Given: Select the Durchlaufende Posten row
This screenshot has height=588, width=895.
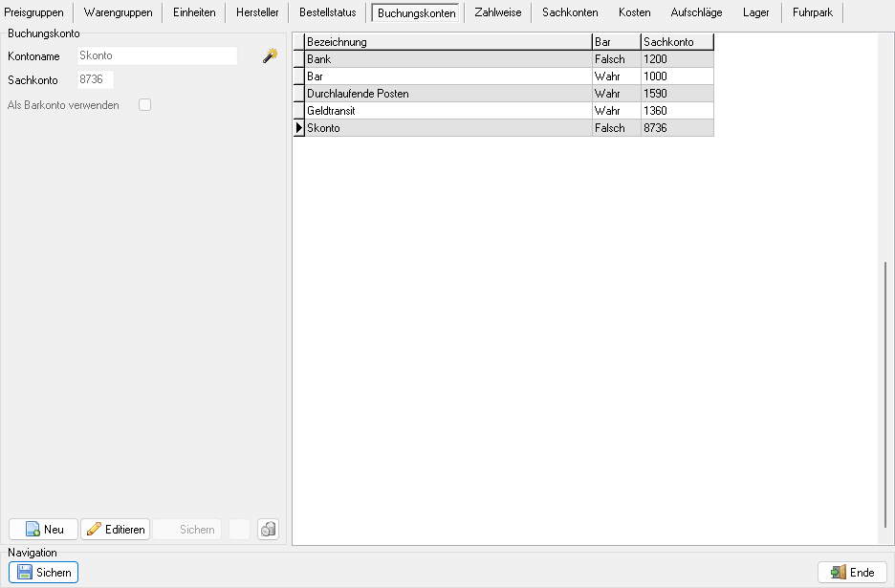Looking at the screenshot, I should [x=447, y=94].
